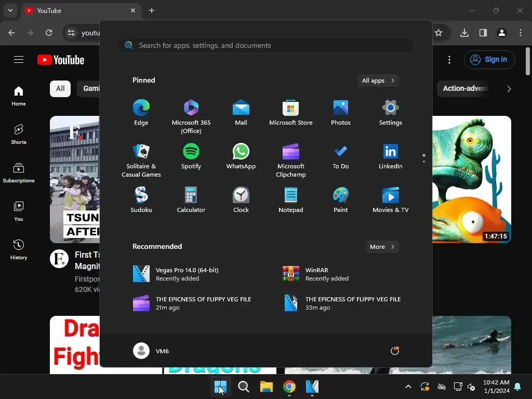Focus the Start menu search box
The height and width of the screenshot is (399, 532).
(266, 45)
